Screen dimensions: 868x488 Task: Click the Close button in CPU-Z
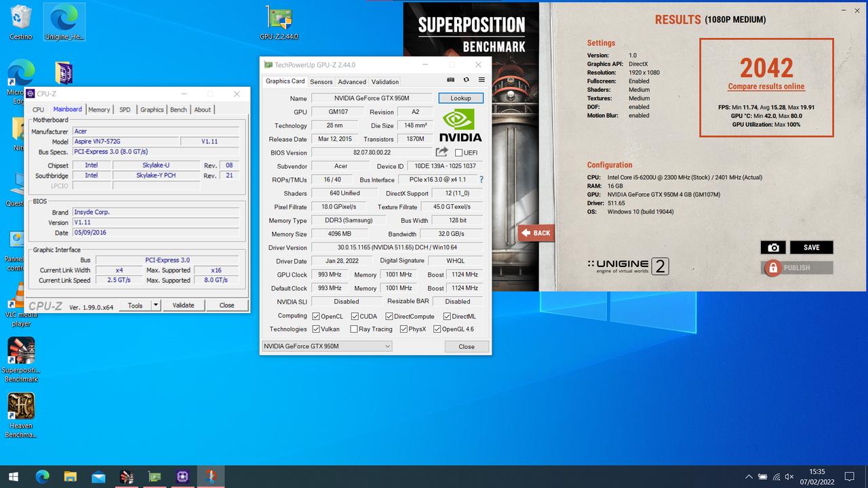pos(226,305)
